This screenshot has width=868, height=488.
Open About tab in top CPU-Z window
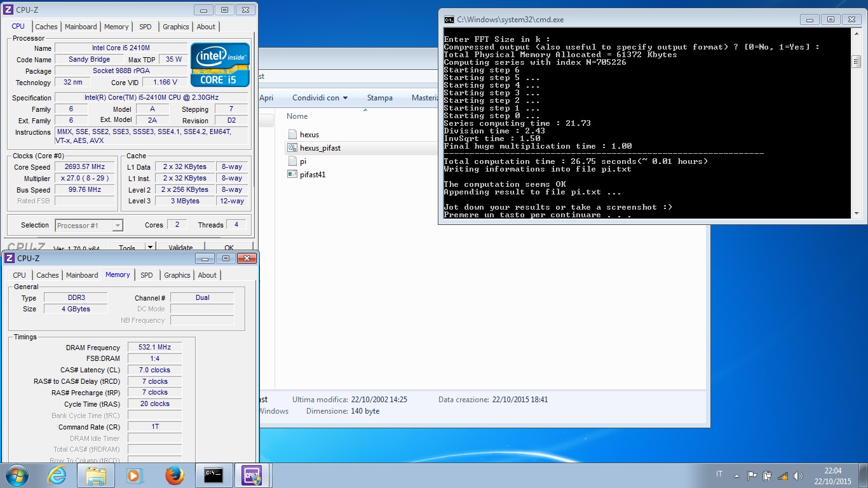(206, 27)
